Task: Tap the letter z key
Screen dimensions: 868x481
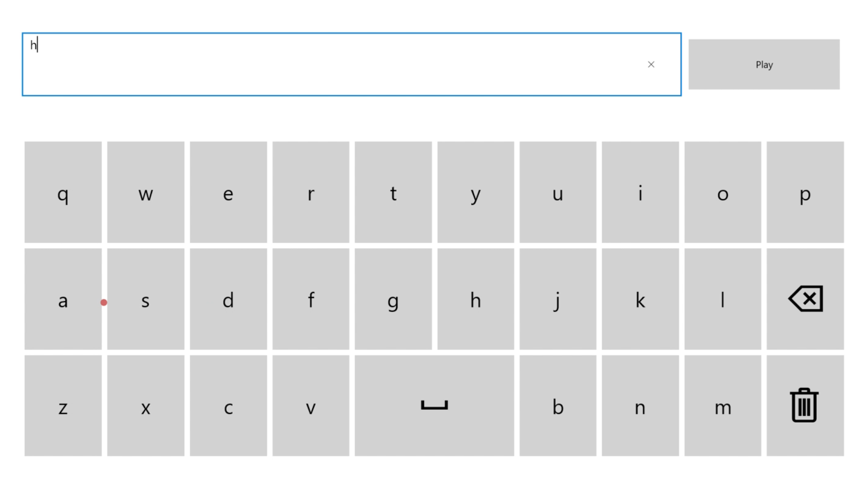Action: pyautogui.click(x=63, y=406)
